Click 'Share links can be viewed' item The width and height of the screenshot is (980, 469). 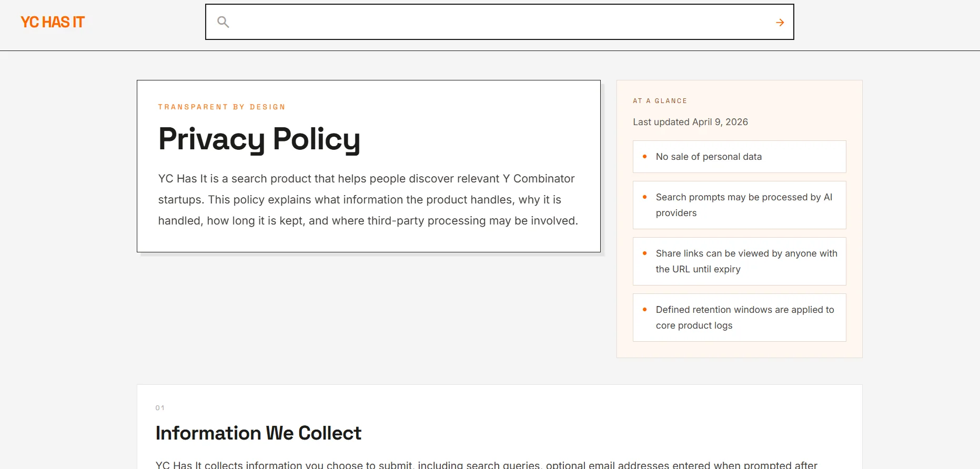(x=739, y=261)
